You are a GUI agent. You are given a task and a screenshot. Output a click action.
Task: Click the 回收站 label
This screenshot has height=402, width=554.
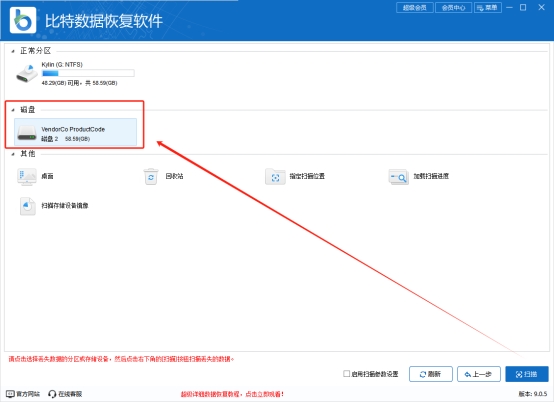[175, 176]
